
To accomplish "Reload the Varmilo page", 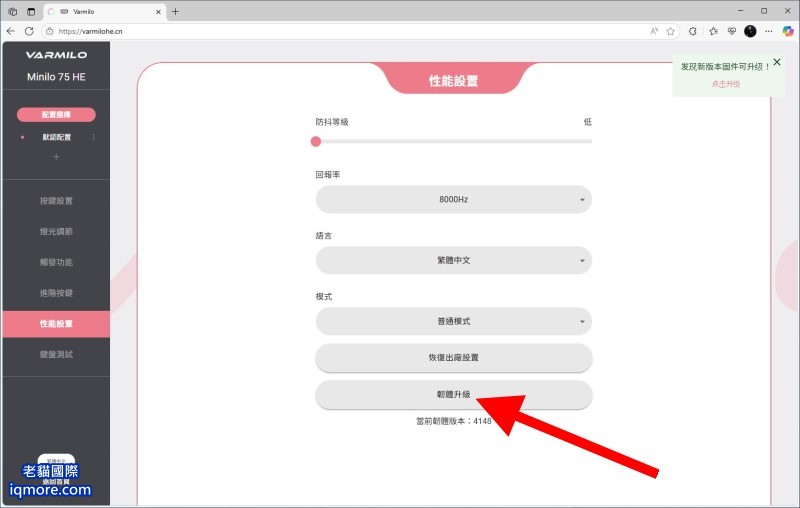I will pyautogui.click(x=29, y=31).
